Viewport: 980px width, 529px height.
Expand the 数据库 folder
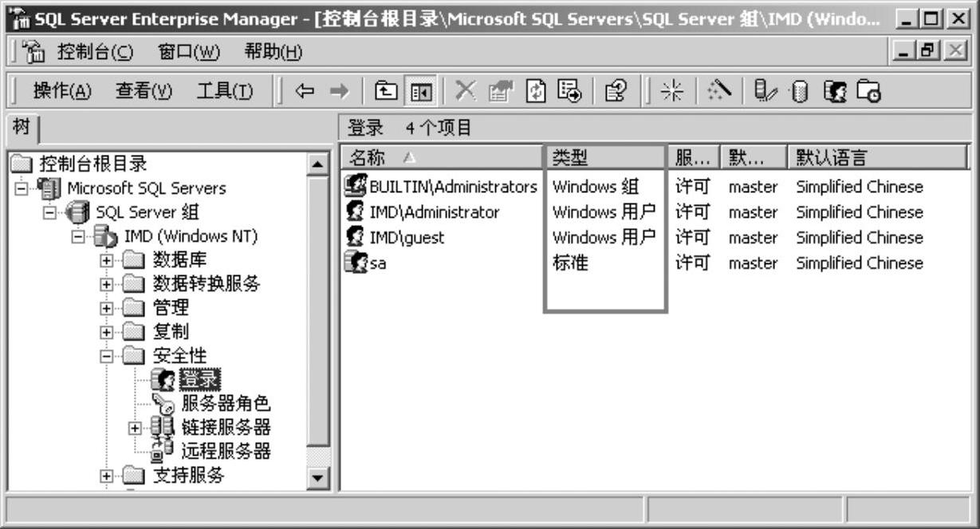tap(107, 261)
